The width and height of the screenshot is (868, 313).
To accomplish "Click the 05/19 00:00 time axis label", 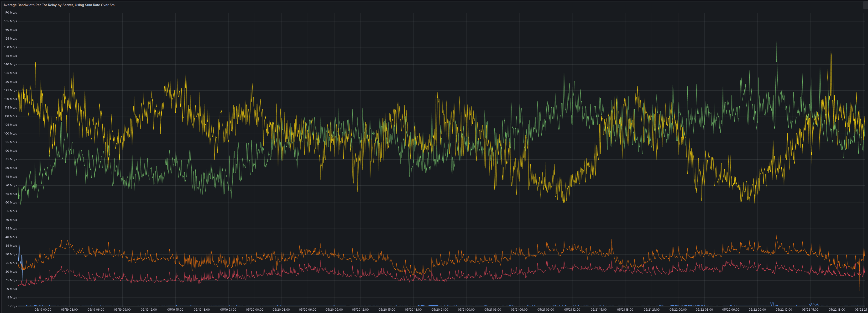I will pos(43,309).
